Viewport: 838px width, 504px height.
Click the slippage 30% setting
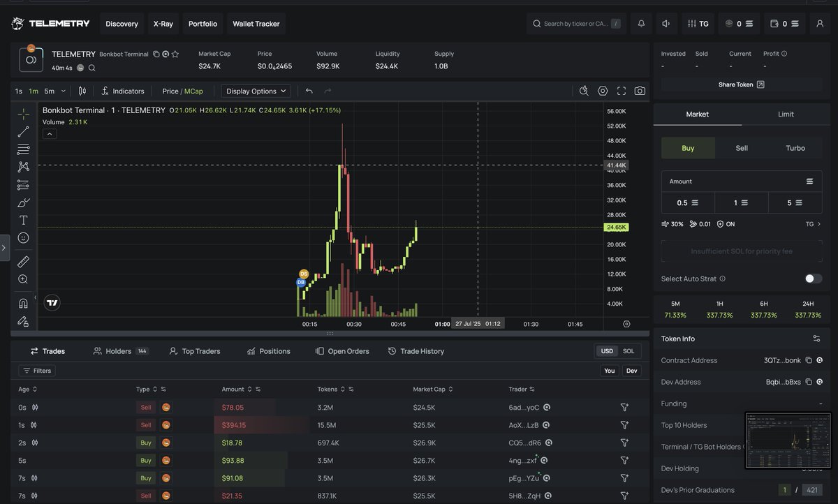pyautogui.click(x=672, y=224)
